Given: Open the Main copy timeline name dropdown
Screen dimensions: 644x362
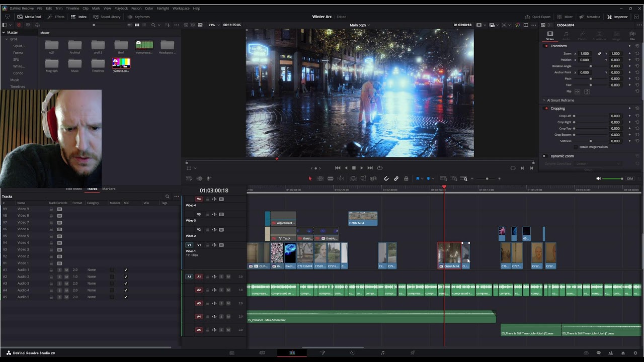Looking at the screenshot, I should (360, 25).
